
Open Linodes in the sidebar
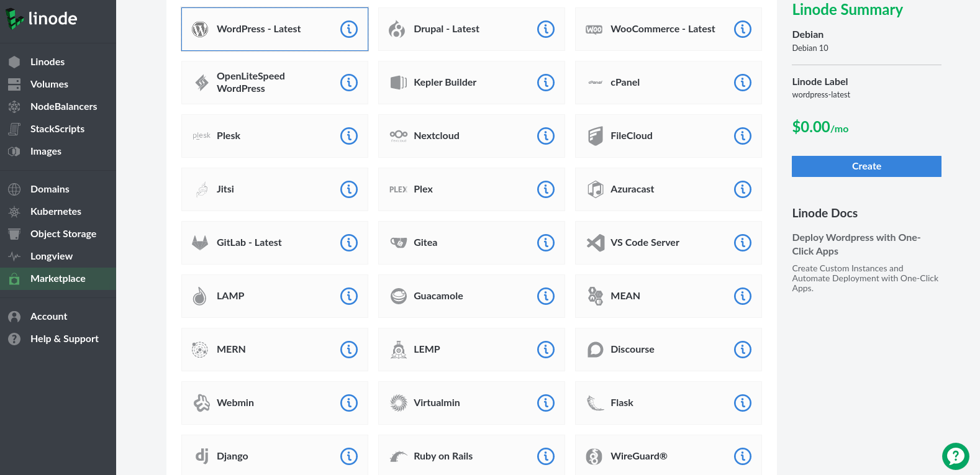tap(47, 62)
